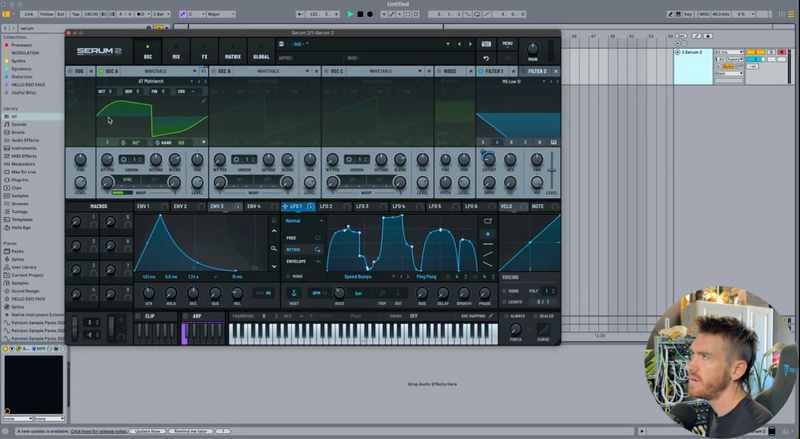Click the LFO dotted note icon
Image resolution: width=800 pixels, height=439 pixels.
pyautogui.click(x=398, y=293)
